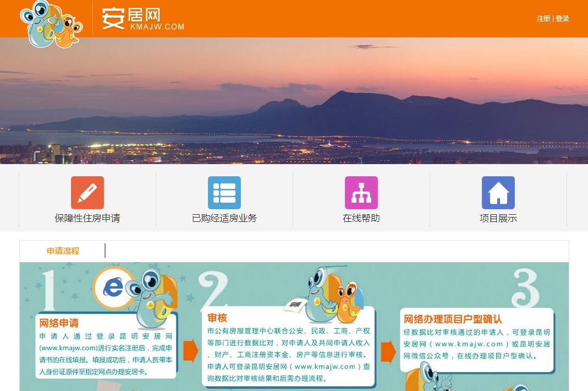Image resolution: width=588 pixels, height=391 pixels.
Task: Click the 安居网 KMAJW.COM site logo text
Action: click(x=142, y=19)
